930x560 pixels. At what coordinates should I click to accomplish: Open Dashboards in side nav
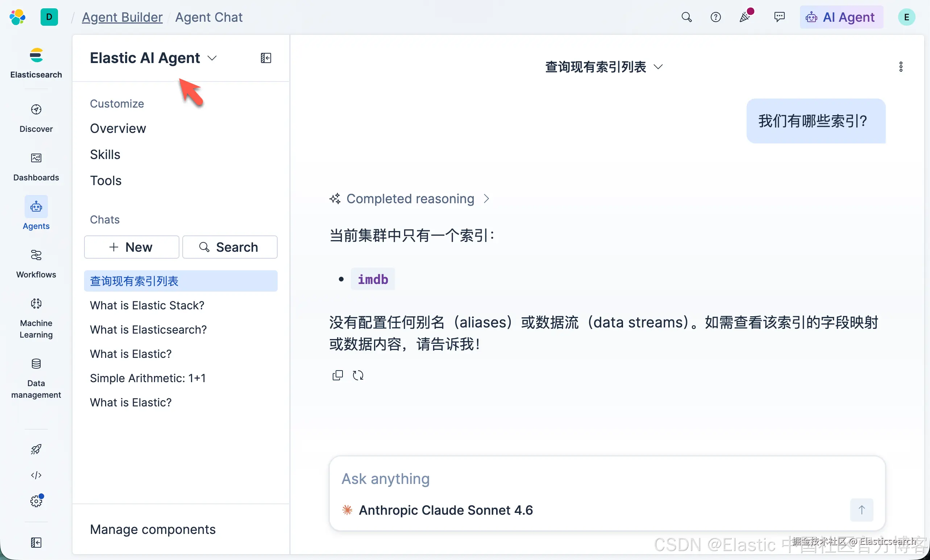36,167
